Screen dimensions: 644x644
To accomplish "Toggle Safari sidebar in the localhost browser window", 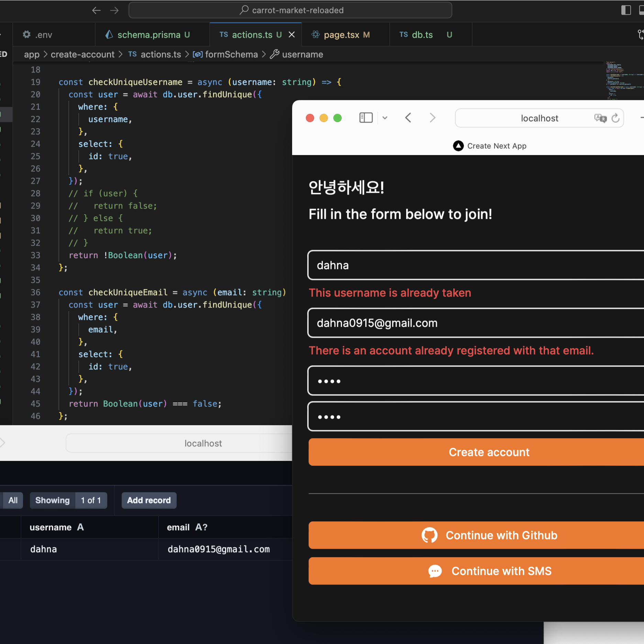I will pyautogui.click(x=366, y=118).
